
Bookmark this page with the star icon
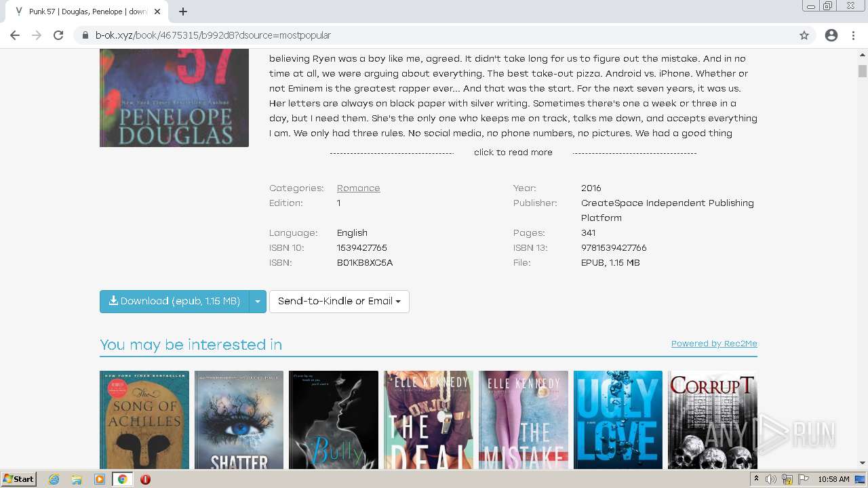point(804,35)
